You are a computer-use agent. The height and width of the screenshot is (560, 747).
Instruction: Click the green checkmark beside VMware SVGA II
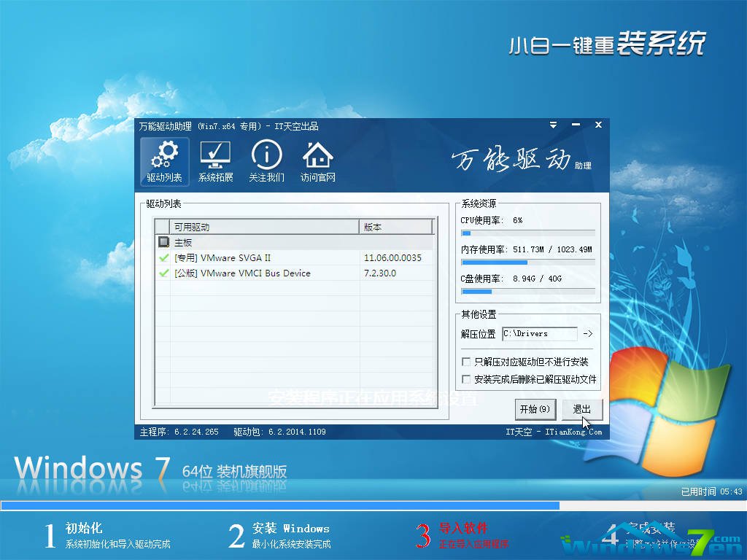(x=162, y=257)
